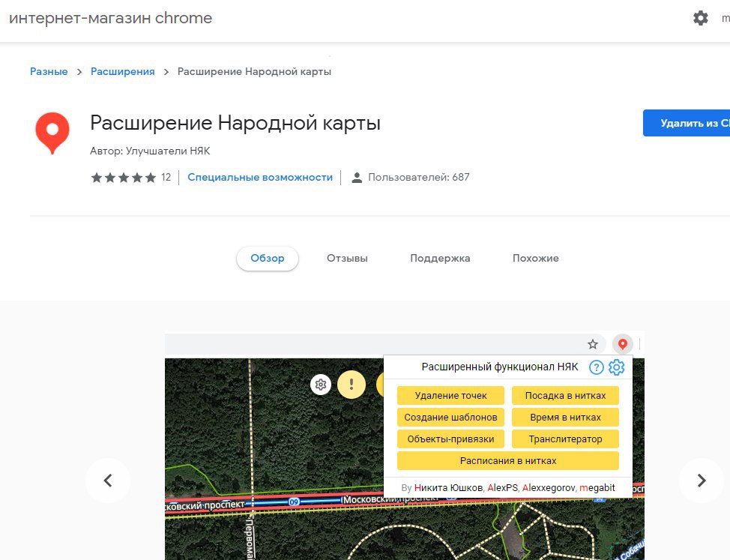The height and width of the screenshot is (560, 730).
Task: Show previous screenshot with left arrow
Action: click(108, 481)
